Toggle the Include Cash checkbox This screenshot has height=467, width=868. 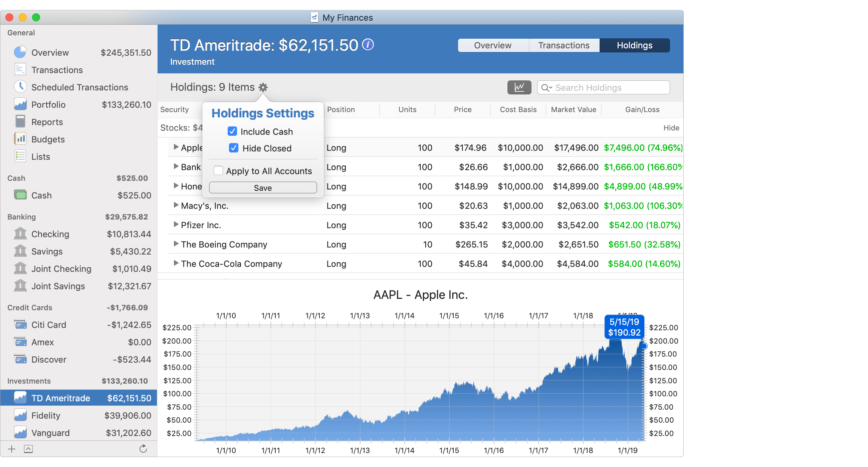[233, 131]
